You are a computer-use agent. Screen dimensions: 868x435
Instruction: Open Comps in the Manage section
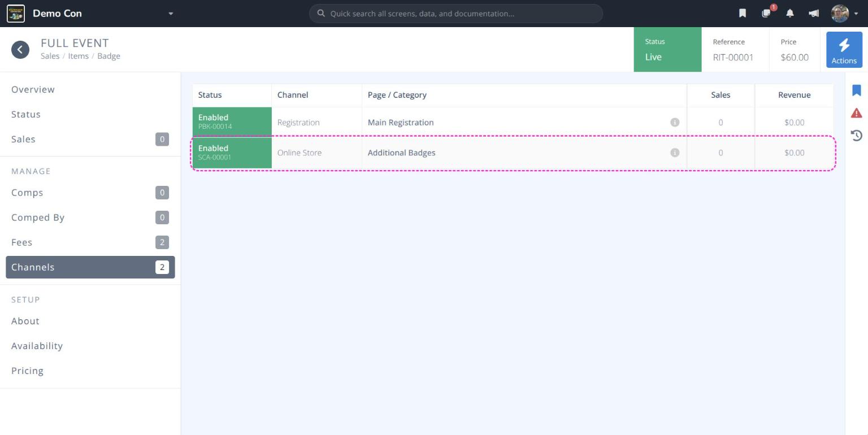click(90, 193)
